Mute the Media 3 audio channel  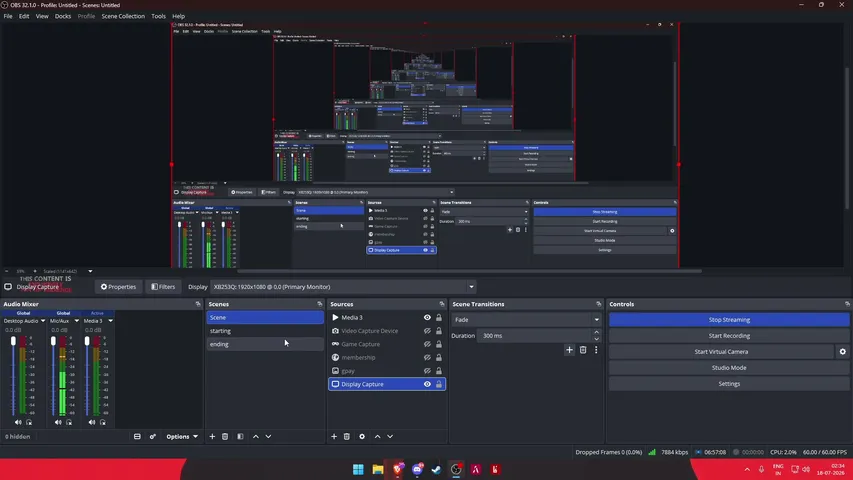tap(92, 422)
